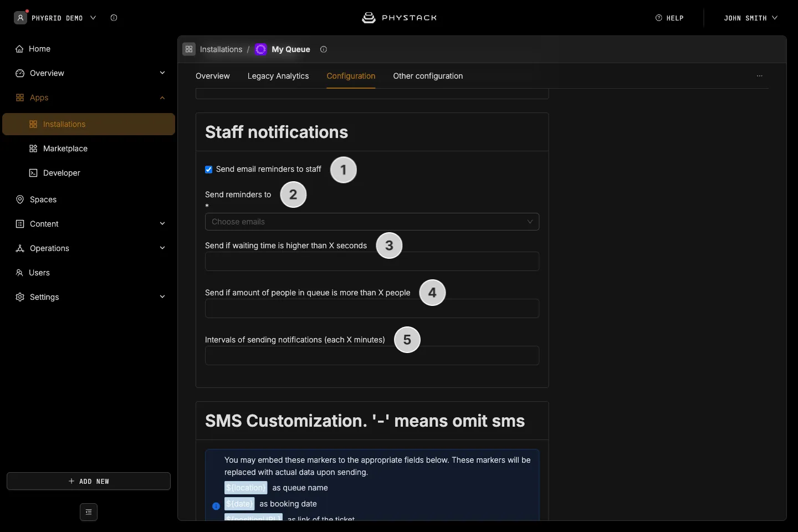Open the Choose emails dropdown
Viewport: 798px width, 532px height.
pyautogui.click(x=372, y=222)
